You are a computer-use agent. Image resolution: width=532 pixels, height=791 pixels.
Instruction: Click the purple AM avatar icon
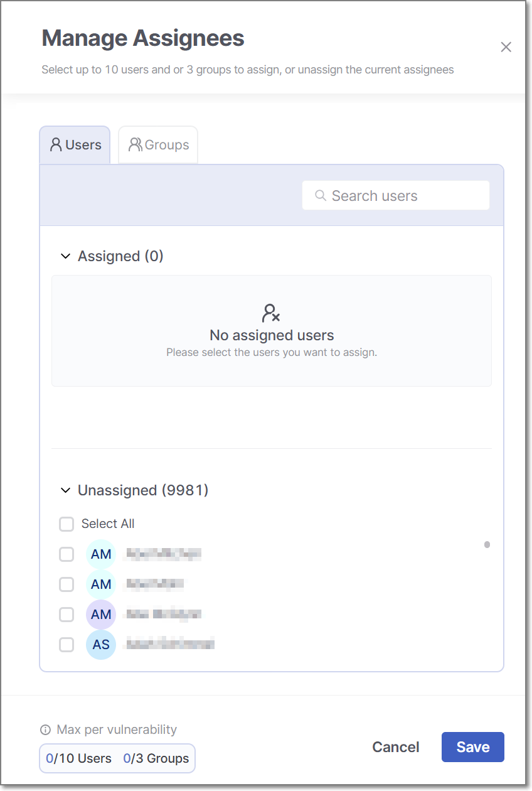101,615
